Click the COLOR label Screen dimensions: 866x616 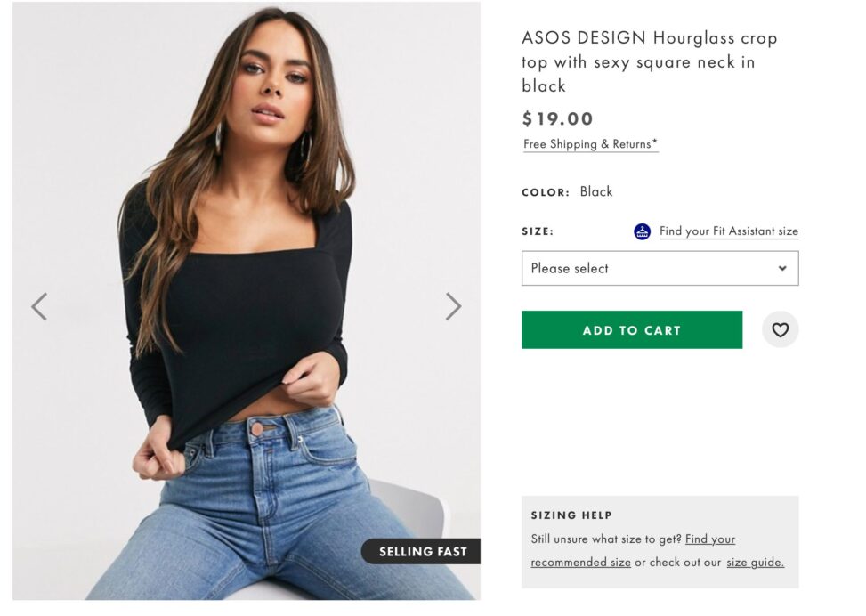pos(545,193)
